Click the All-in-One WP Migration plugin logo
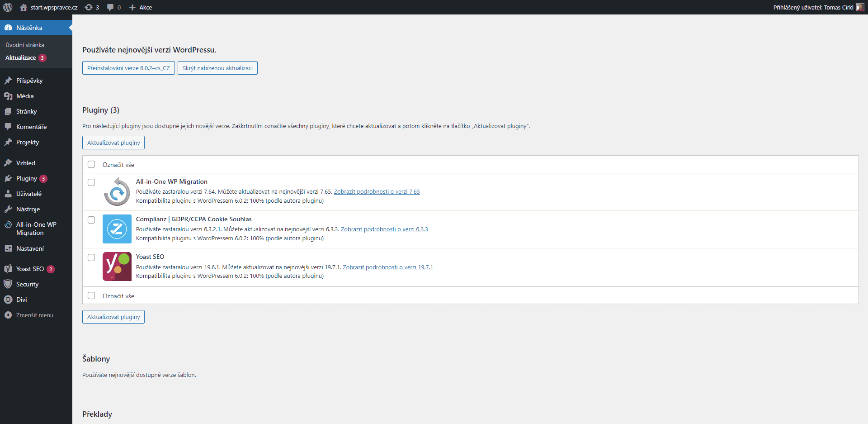The width and height of the screenshot is (868, 424). point(117,191)
